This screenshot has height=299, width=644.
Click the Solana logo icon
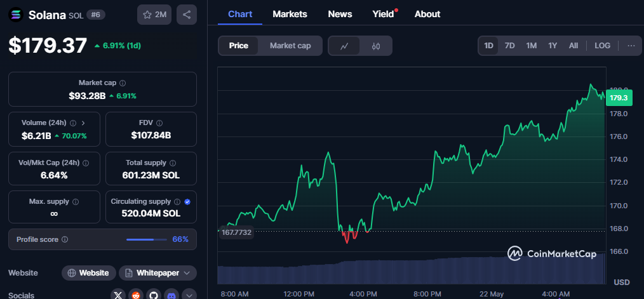pyautogui.click(x=17, y=15)
